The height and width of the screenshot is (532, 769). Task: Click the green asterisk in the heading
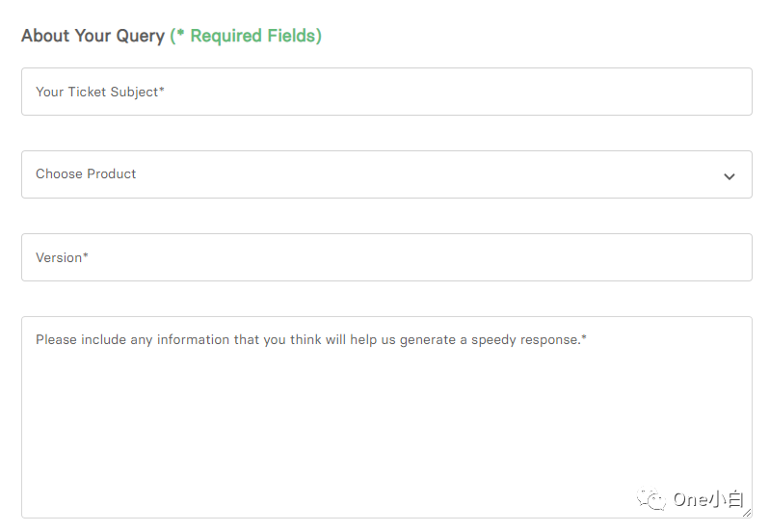179,34
